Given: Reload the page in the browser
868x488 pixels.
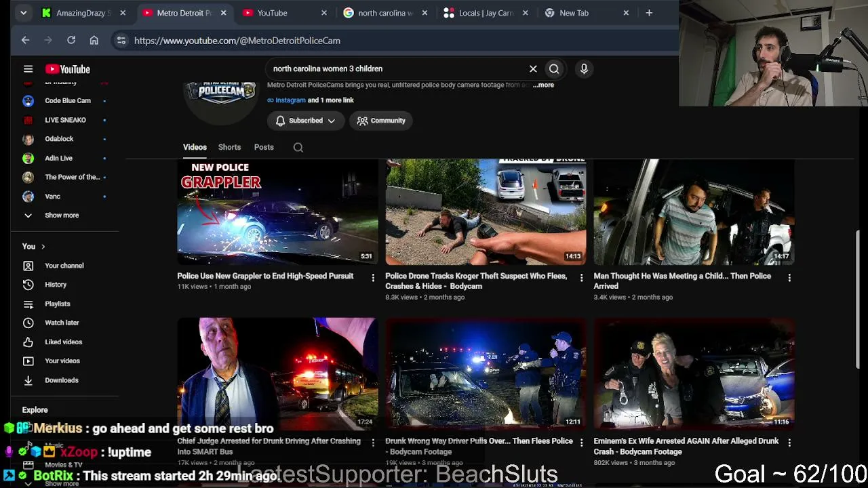Looking at the screenshot, I should [x=71, y=41].
